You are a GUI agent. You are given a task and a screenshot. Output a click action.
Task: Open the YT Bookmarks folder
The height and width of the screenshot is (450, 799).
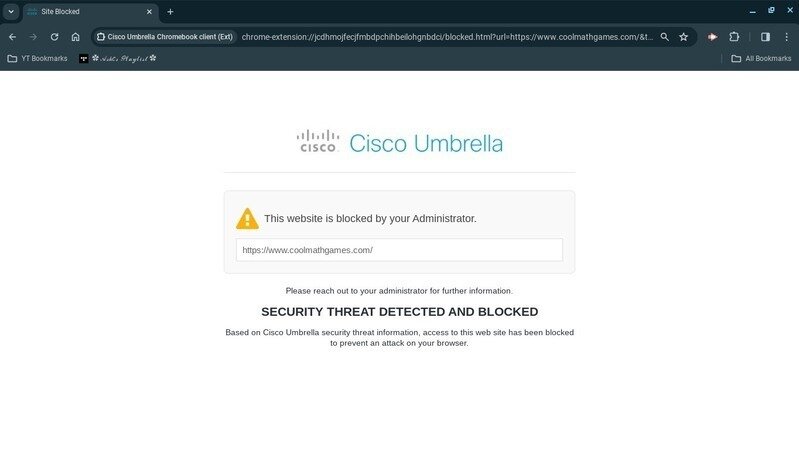pos(37,59)
